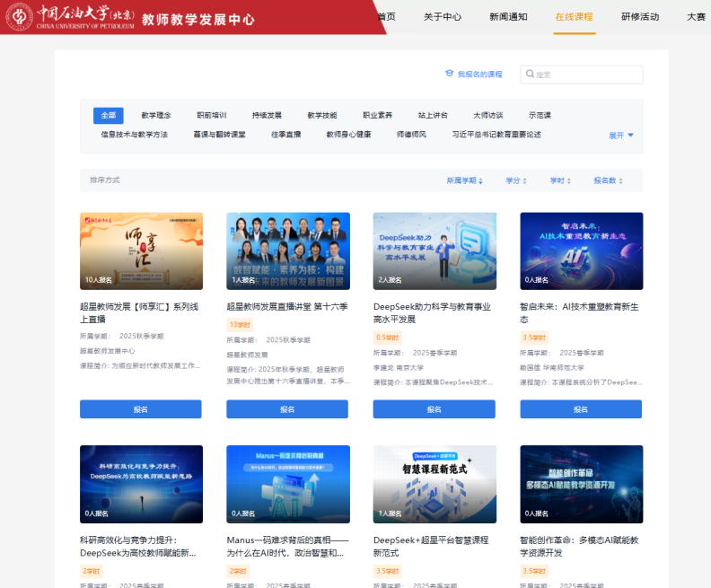This screenshot has height=588, width=711.
Task: Open the 研修活动 navigation tab
Action: 639,17
